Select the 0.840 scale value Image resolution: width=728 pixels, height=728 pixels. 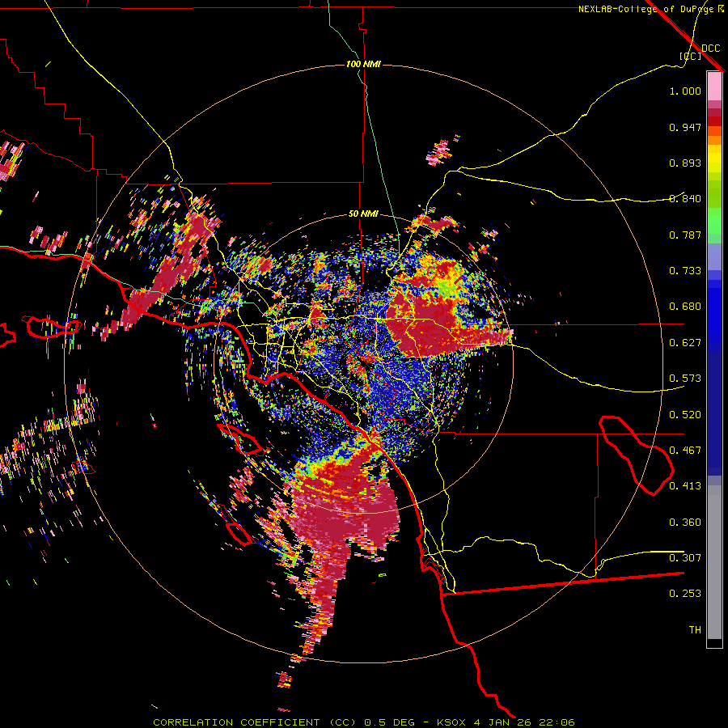click(x=685, y=199)
